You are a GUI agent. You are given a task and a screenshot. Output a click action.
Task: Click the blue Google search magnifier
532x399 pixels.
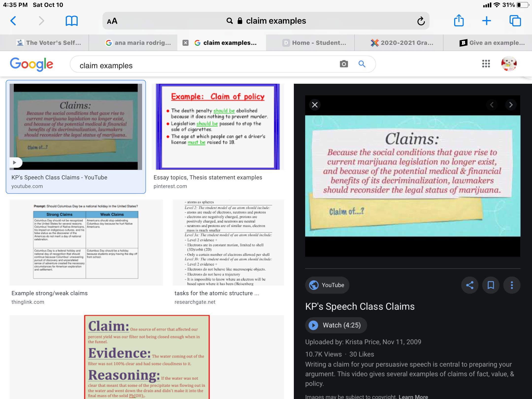click(362, 64)
